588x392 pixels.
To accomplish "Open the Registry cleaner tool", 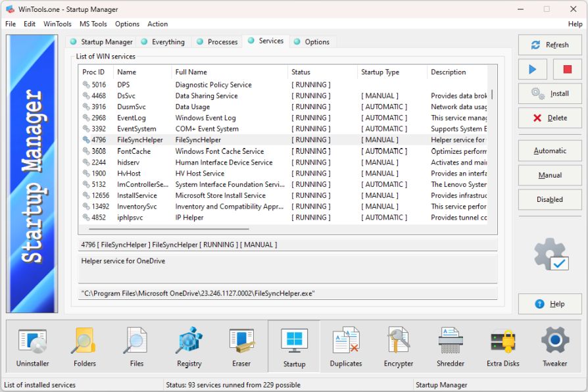I will point(189,347).
